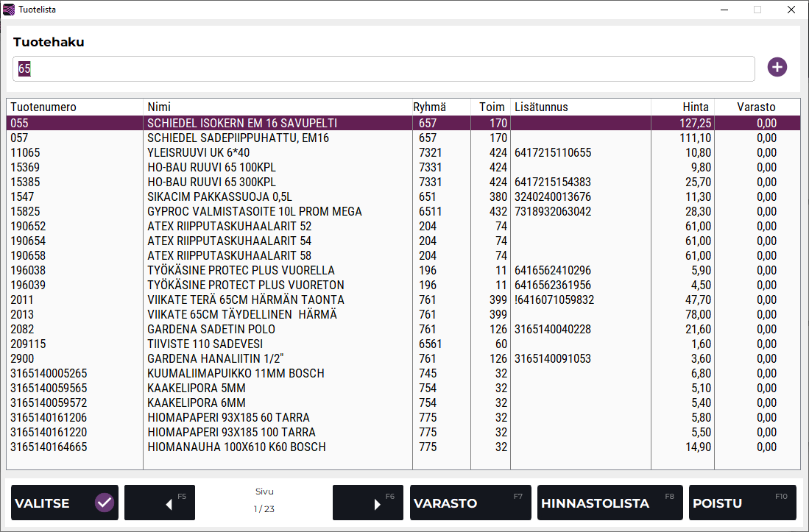Maximize the Tuotelista window

coord(757,10)
